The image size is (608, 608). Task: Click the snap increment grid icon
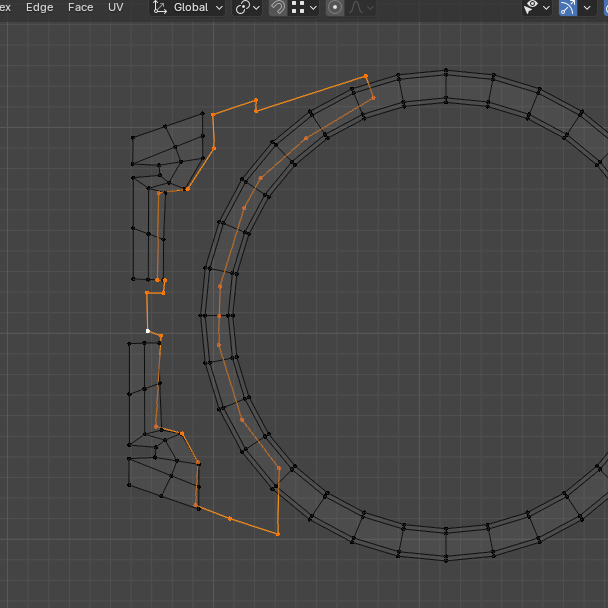[298, 7]
